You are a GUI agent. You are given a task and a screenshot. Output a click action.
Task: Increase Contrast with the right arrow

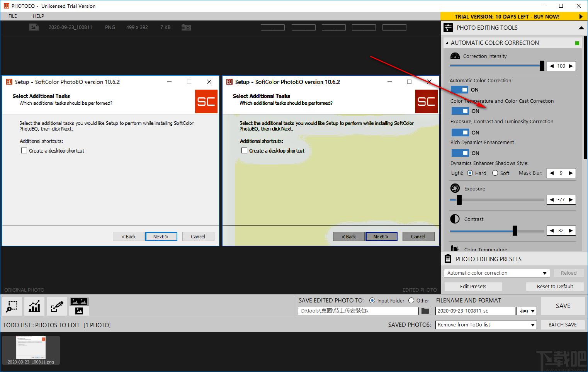coord(571,231)
